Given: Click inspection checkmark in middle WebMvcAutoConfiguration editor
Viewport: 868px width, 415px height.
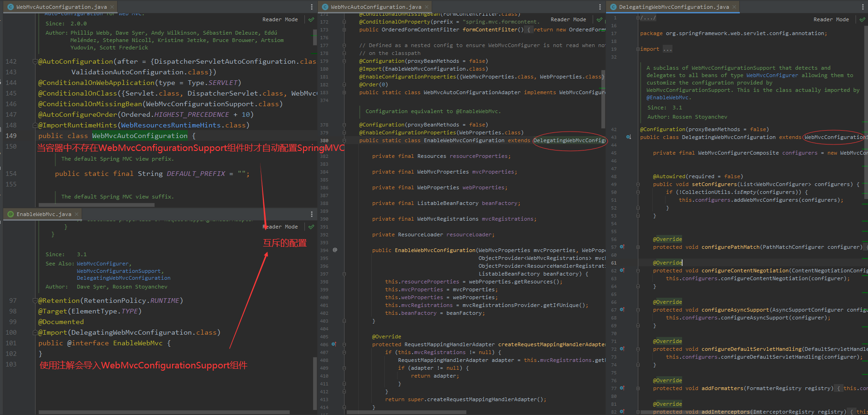Looking at the screenshot, I should [x=600, y=20].
